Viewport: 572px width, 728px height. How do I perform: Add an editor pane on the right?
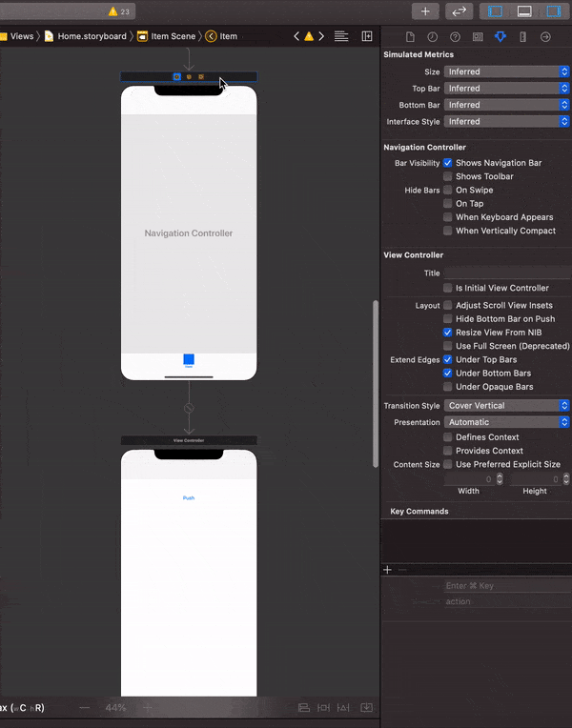point(367,36)
